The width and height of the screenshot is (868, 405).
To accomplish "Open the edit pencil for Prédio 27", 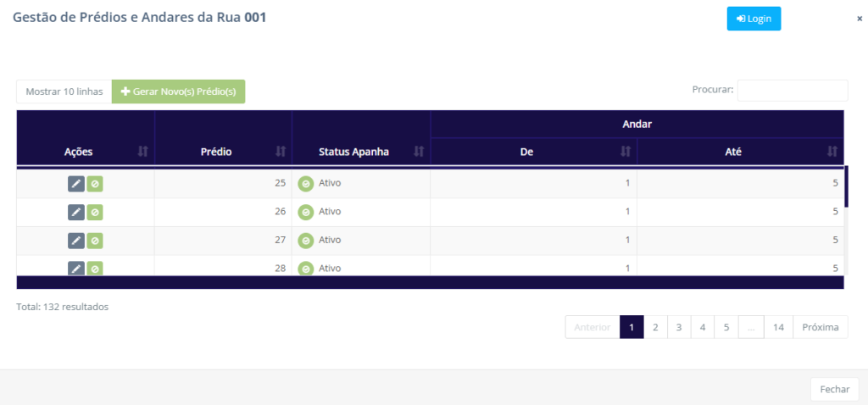I will [76, 241].
